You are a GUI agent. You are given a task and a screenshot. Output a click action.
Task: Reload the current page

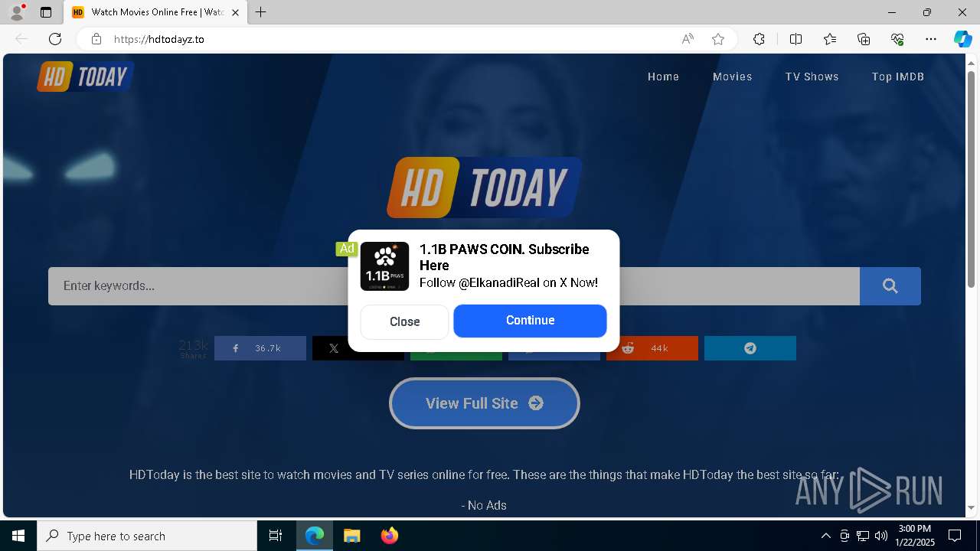click(x=55, y=39)
